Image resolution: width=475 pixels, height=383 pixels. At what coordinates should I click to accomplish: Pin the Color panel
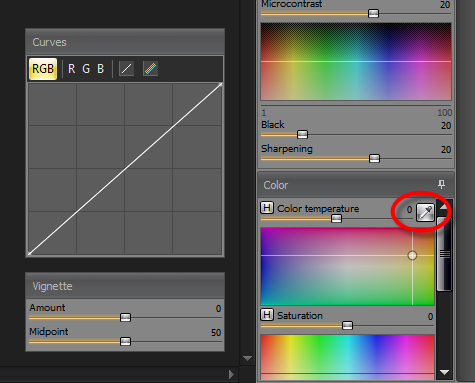[x=441, y=184]
